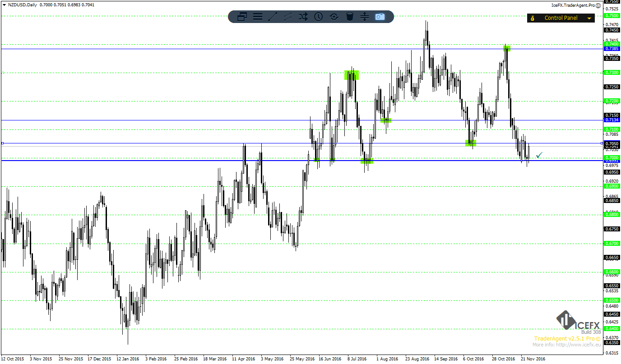Select green highlight box at the July 0.7300 peak
The height and width of the screenshot is (364, 621).
352,75
